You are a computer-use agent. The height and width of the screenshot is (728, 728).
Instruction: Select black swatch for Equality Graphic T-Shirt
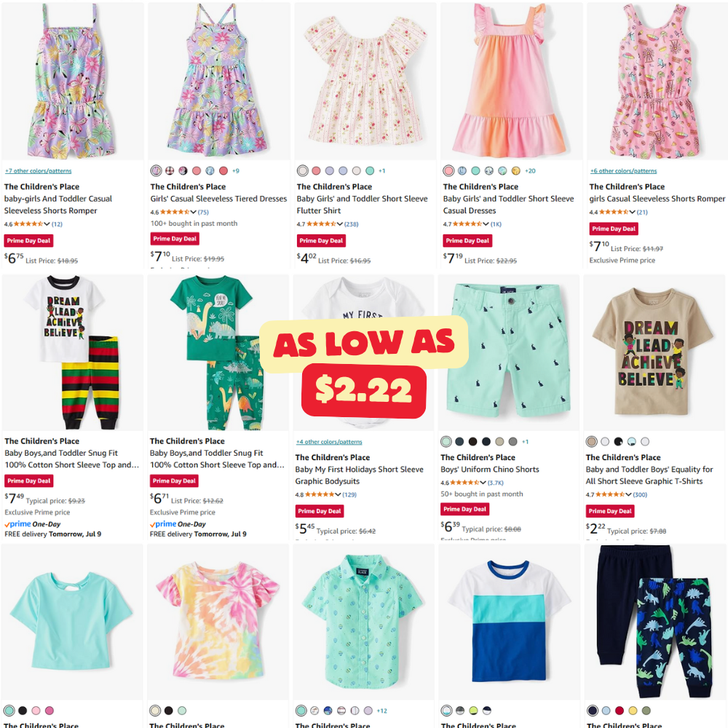pos(618,442)
